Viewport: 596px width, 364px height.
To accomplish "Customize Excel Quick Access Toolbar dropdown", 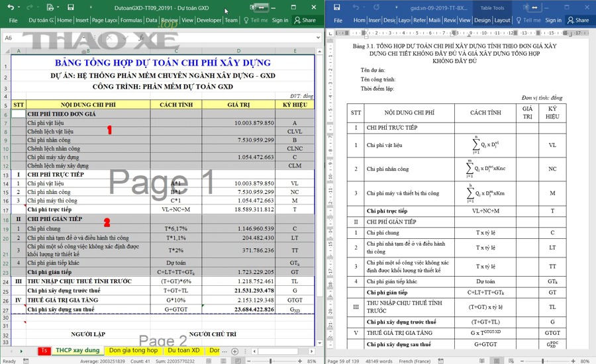I will tap(91, 7).
